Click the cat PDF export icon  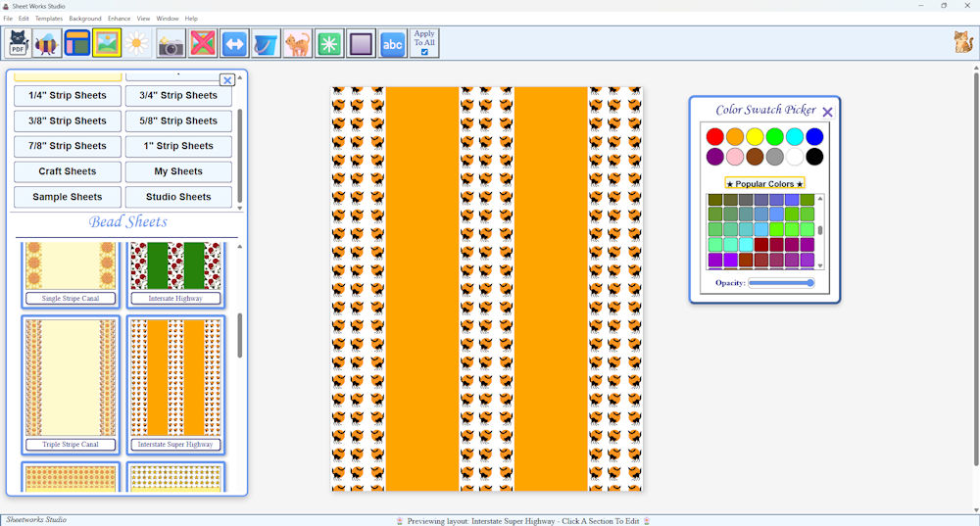18,43
